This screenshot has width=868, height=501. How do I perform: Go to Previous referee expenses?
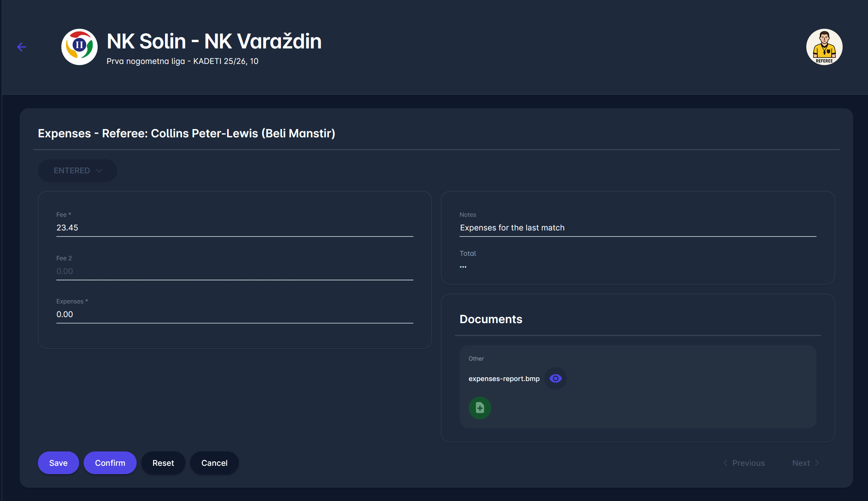tap(748, 463)
